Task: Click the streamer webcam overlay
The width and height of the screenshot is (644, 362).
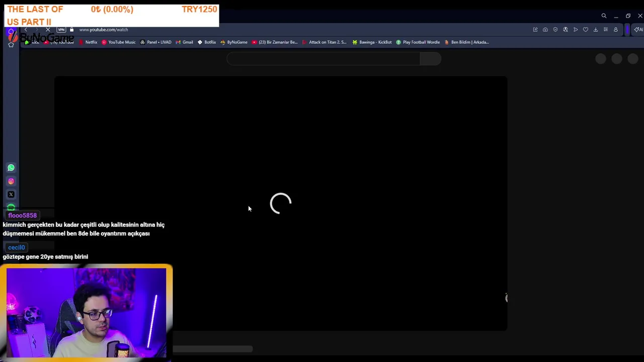Action: [87, 313]
